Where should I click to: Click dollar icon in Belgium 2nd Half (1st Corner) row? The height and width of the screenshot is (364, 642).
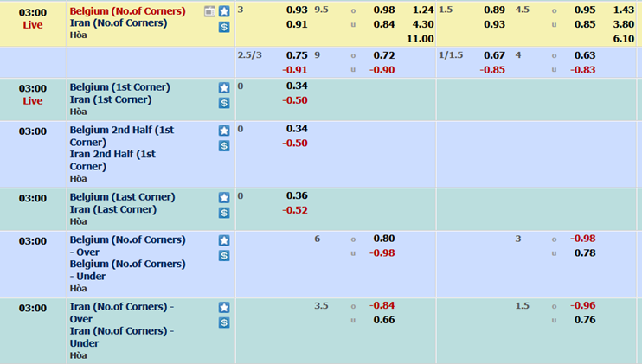point(224,145)
